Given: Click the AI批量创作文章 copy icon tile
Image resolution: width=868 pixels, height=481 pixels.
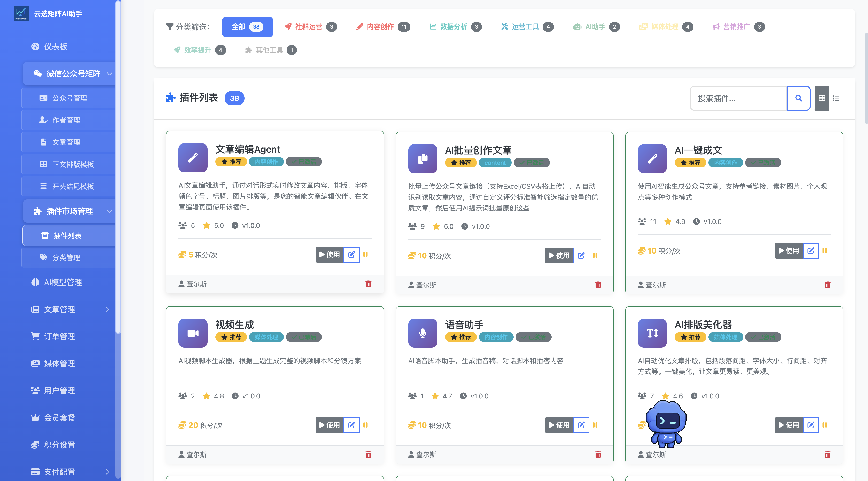Looking at the screenshot, I should 423,159.
